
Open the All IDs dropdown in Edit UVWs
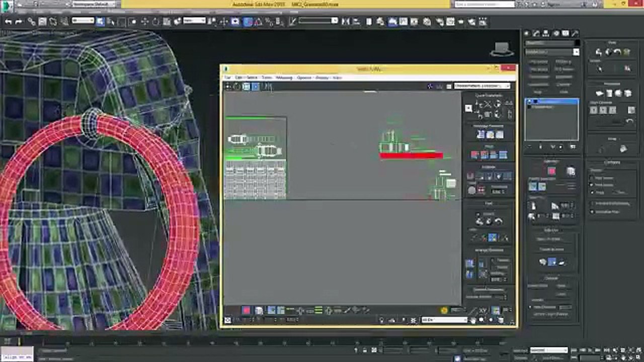pos(444,320)
